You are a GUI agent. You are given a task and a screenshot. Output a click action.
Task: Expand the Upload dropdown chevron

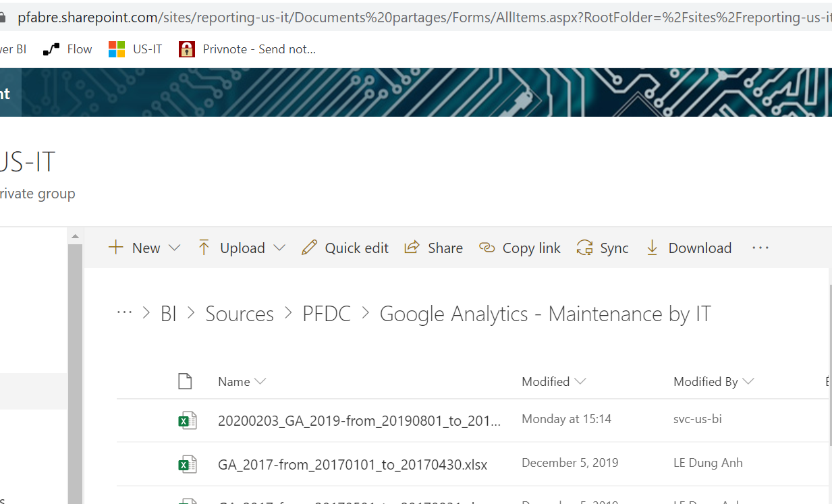(279, 248)
